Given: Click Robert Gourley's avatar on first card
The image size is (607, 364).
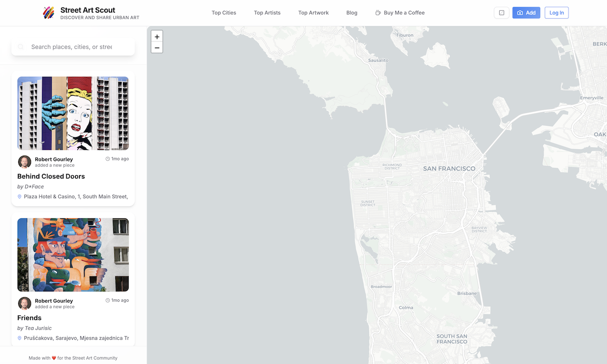Looking at the screenshot, I should 24,162.
